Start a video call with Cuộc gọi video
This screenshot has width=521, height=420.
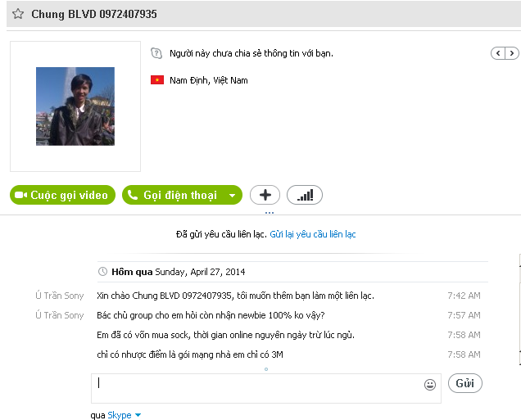63,195
